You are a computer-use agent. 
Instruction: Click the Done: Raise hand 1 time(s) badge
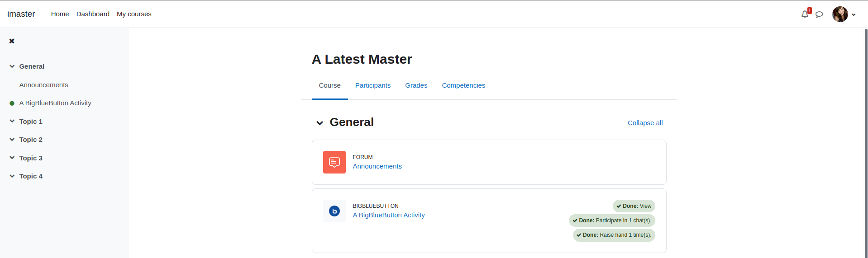(614, 235)
